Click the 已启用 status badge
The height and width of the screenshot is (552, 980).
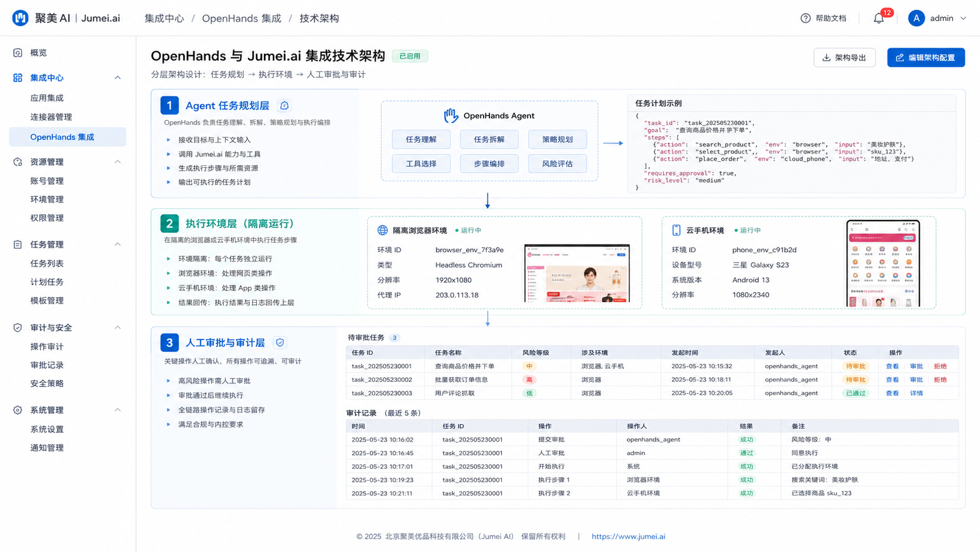(410, 56)
